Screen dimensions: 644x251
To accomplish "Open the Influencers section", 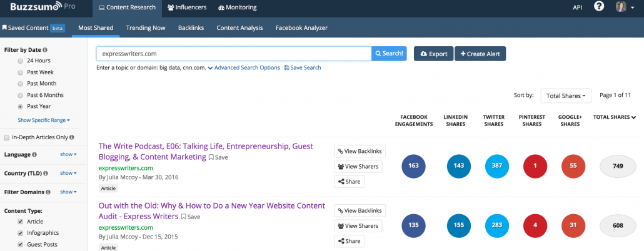I will click(x=187, y=7).
